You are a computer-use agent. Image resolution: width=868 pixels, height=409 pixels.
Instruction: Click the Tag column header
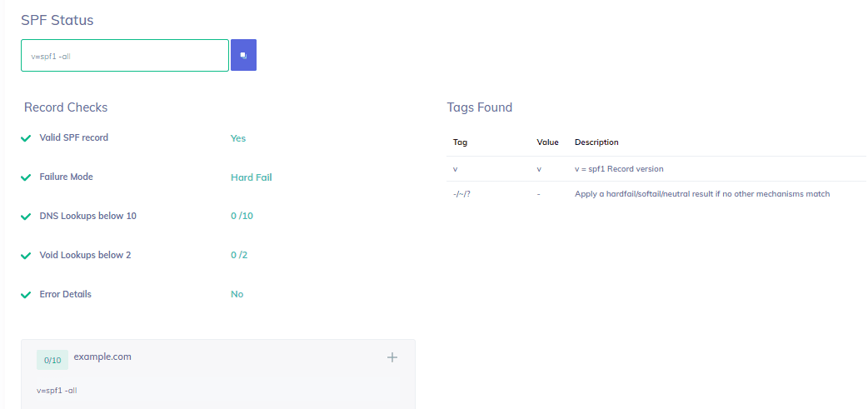coord(460,142)
